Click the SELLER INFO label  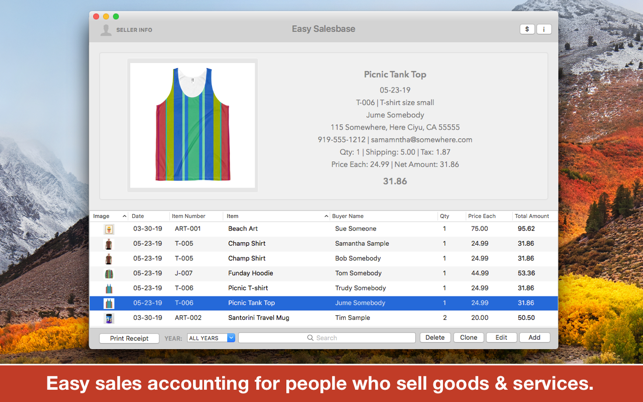[134, 30]
